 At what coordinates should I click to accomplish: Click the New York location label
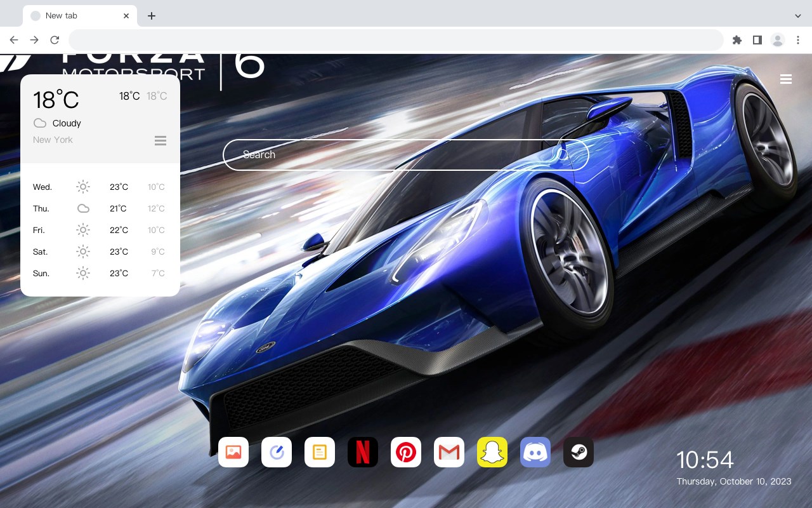(53, 140)
